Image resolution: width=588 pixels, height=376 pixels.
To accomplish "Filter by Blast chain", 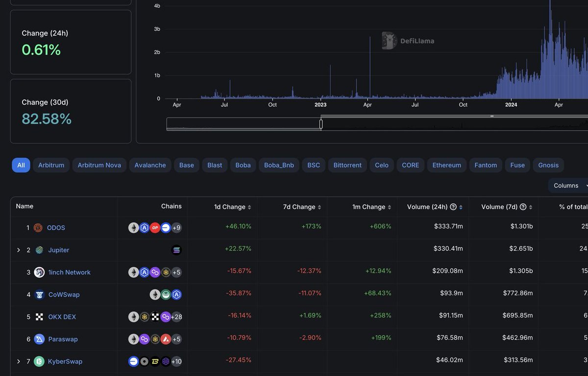I will click(x=215, y=165).
